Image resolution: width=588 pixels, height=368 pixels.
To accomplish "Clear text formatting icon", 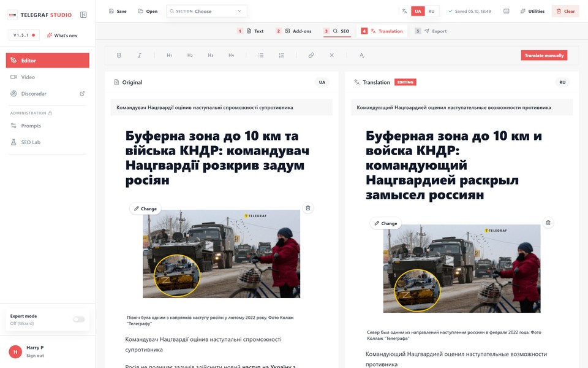I will pyautogui.click(x=362, y=55).
